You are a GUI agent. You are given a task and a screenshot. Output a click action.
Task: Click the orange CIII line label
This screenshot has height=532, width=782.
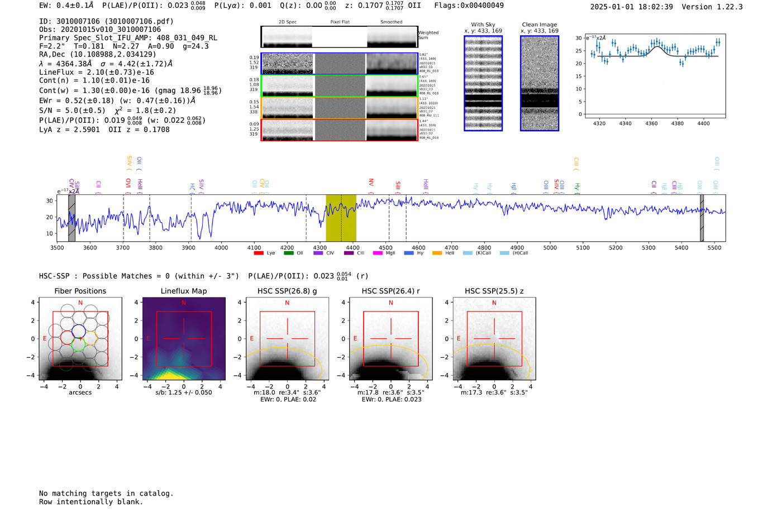576,164
